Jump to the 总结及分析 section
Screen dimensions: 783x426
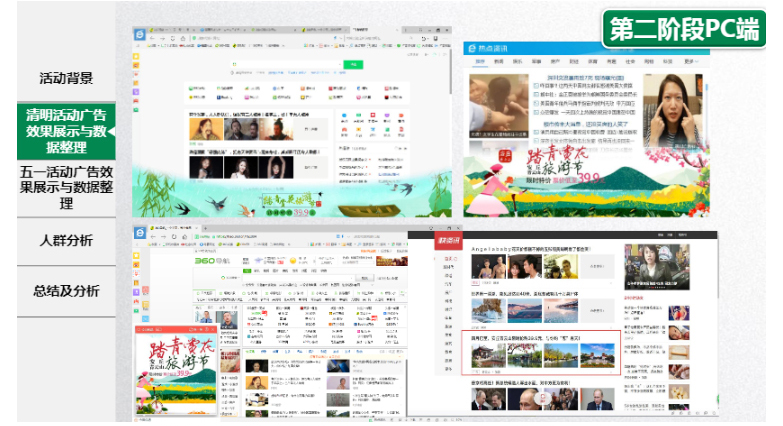66,291
